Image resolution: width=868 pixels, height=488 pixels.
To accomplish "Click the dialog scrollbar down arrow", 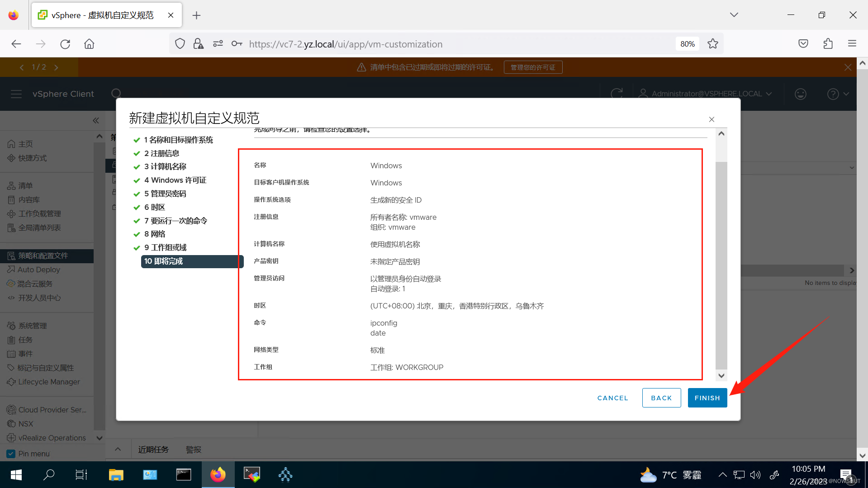I will point(721,375).
